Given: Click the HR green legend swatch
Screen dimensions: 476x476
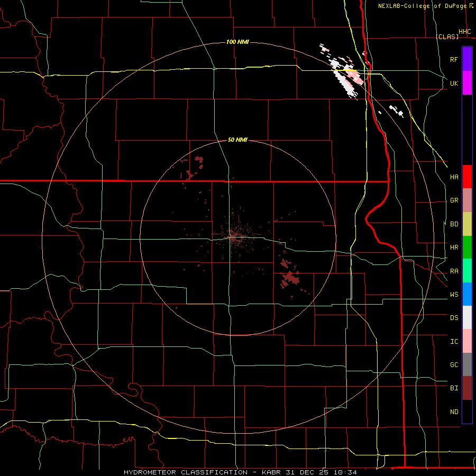Looking at the screenshot, I should (467, 247).
